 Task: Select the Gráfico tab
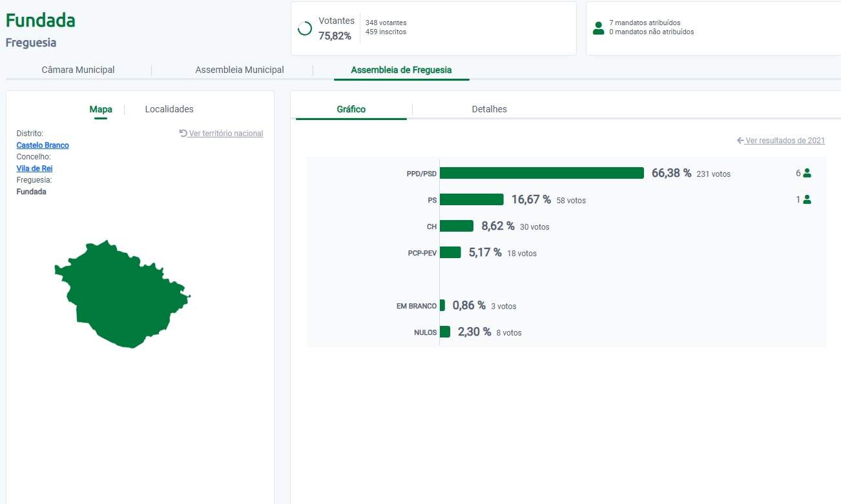[x=351, y=109]
